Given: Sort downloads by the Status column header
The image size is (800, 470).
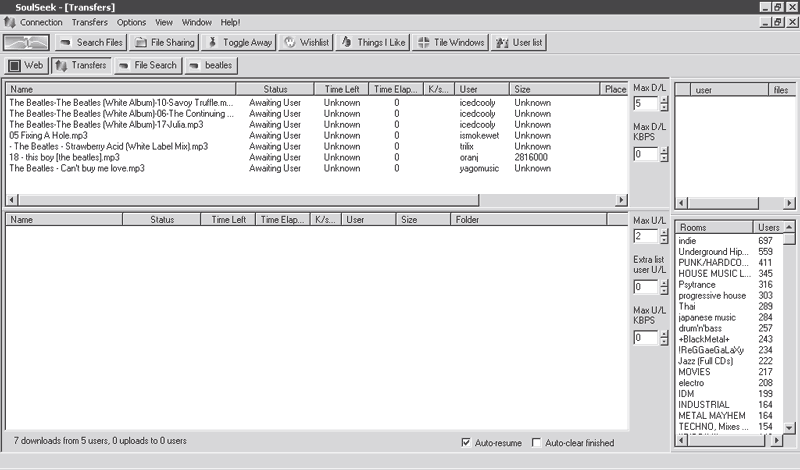Looking at the screenshot, I should (x=274, y=89).
